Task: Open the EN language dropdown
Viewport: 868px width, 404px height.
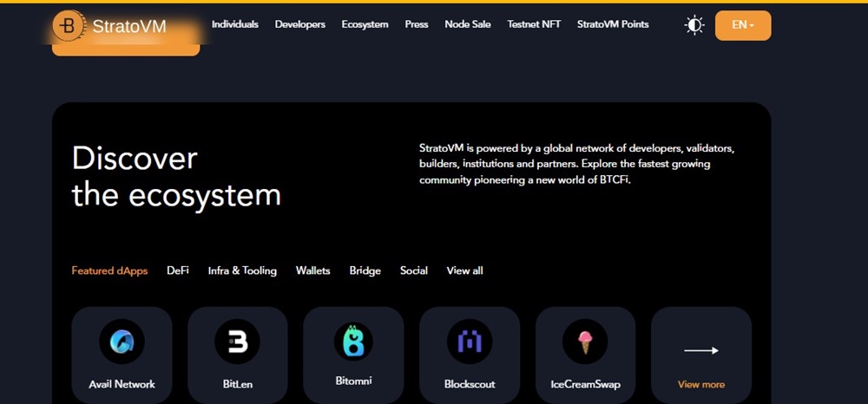Action: (x=742, y=25)
